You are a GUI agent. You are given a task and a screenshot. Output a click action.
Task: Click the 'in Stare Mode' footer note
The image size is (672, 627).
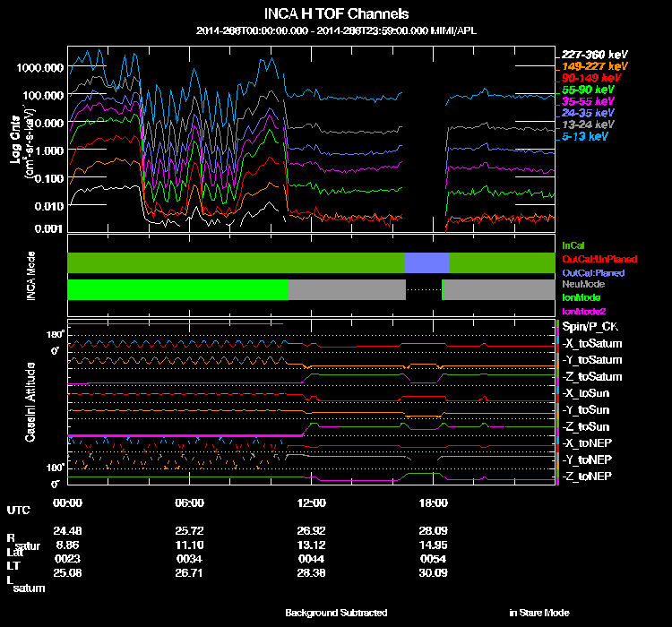539,613
